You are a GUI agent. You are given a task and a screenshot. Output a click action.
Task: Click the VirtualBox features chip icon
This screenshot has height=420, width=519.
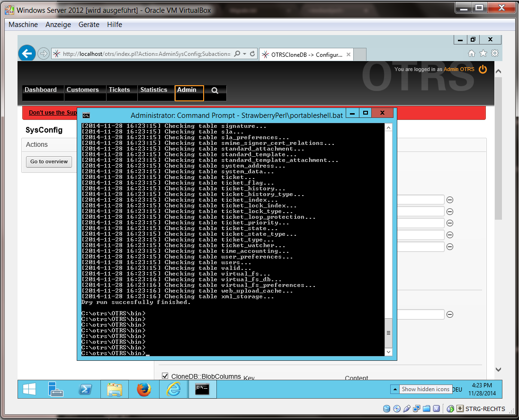coord(436,408)
